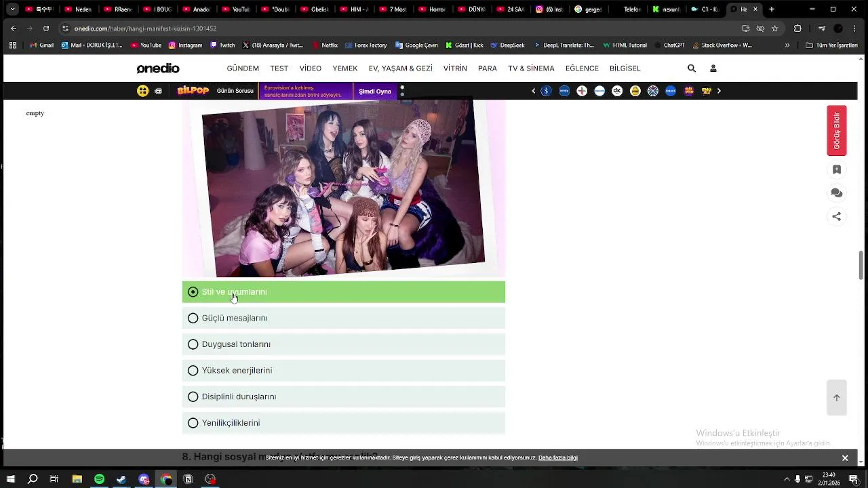Go to the PARA section
Image resolution: width=868 pixels, height=488 pixels.
[x=487, y=68]
